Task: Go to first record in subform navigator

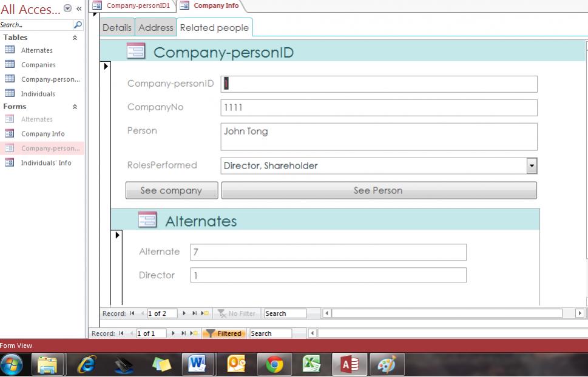Action: tap(132, 313)
